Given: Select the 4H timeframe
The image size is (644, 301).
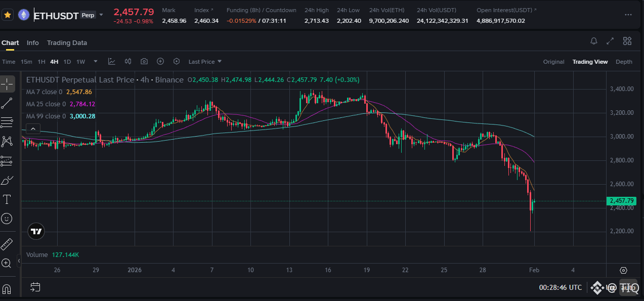Looking at the screenshot, I should (x=54, y=62).
